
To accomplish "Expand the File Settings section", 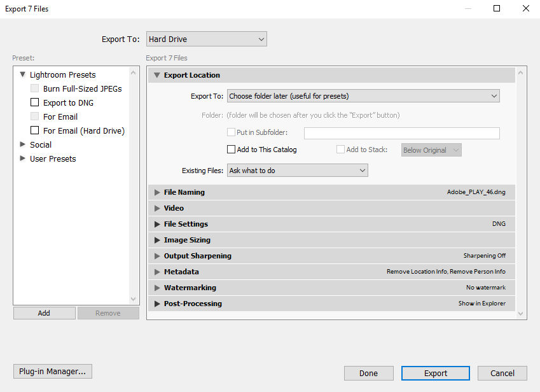I will pyautogui.click(x=157, y=223).
